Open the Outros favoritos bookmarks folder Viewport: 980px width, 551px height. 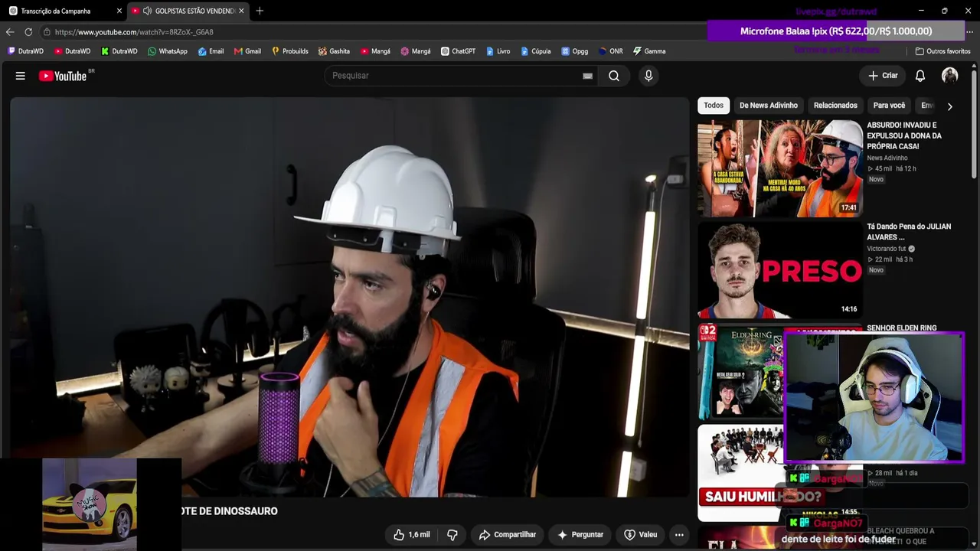click(x=942, y=51)
